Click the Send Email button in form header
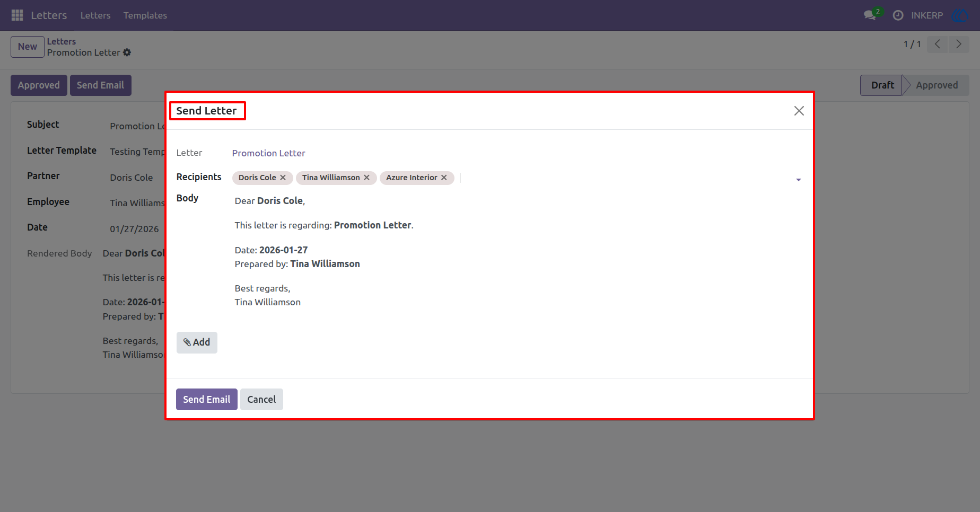This screenshot has width=980, height=512. pos(100,85)
